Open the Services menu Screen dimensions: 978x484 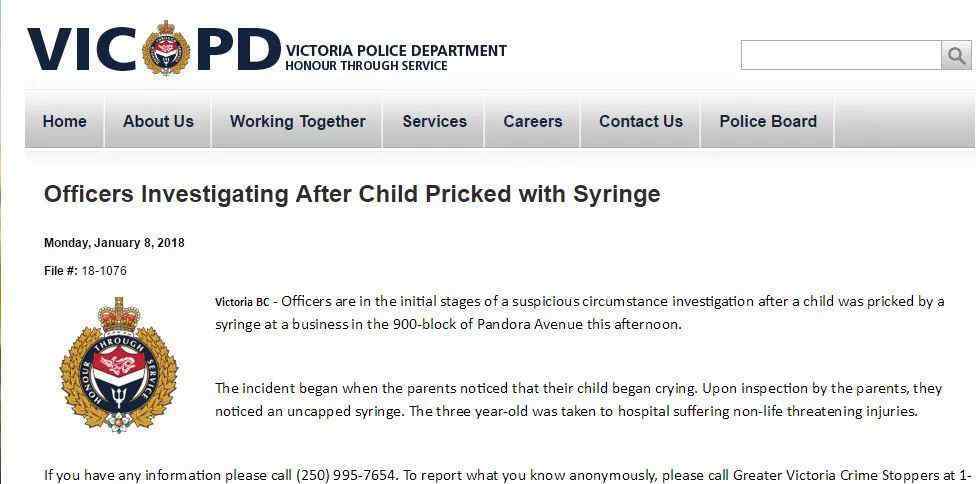click(434, 121)
